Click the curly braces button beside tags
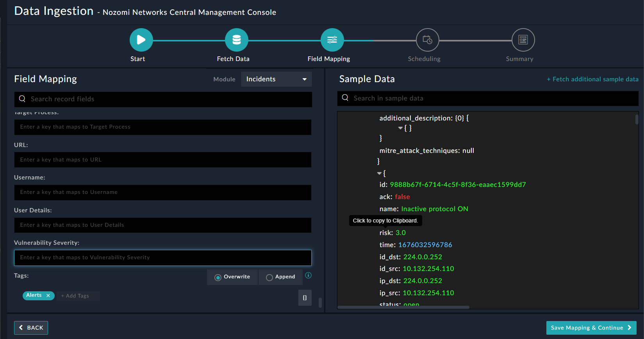This screenshot has width=644, height=339. click(305, 298)
